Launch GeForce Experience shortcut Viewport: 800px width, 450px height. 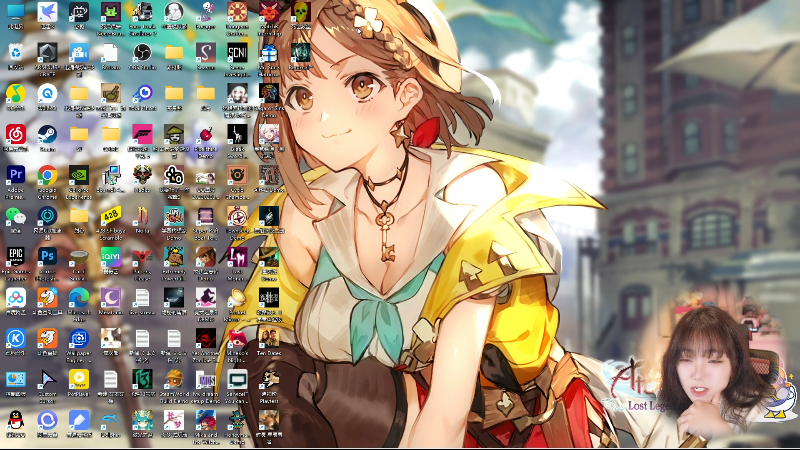click(x=79, y=176)
